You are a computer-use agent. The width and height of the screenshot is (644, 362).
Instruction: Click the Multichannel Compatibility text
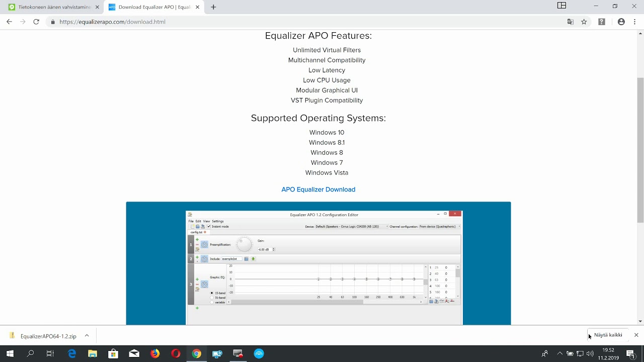[x=327, y=60]
